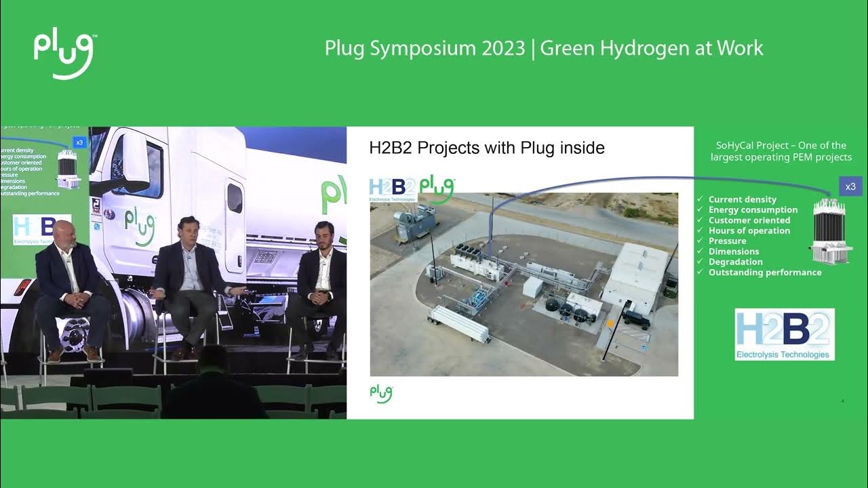
Task: Click the 'SoHyCal Project – One of the largest operating PEM projects' text
Action: tap(781, 151)
